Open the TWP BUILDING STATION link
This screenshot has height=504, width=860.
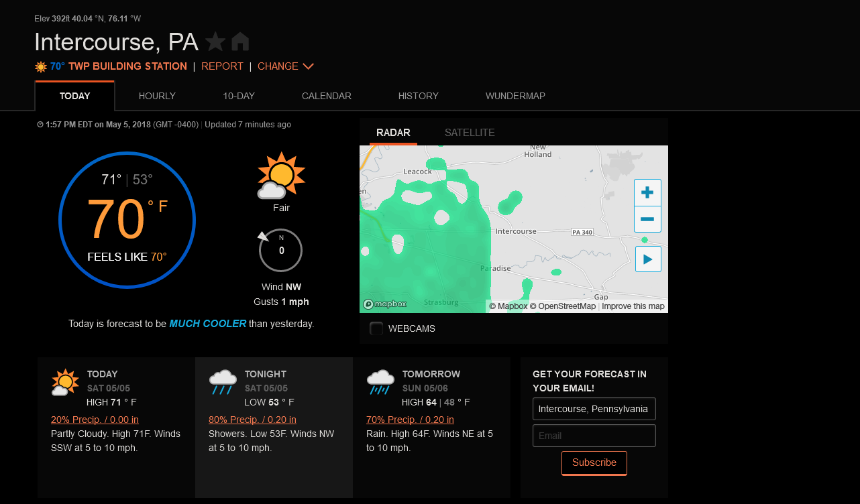127,66
